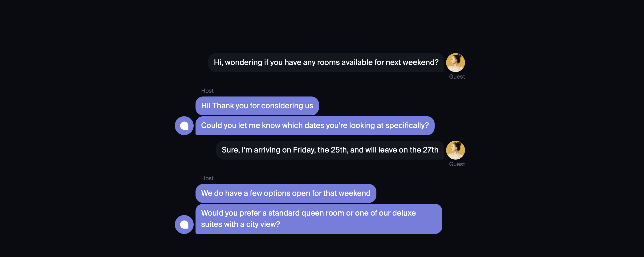Select the host message asking which dates

pos(315,126)
